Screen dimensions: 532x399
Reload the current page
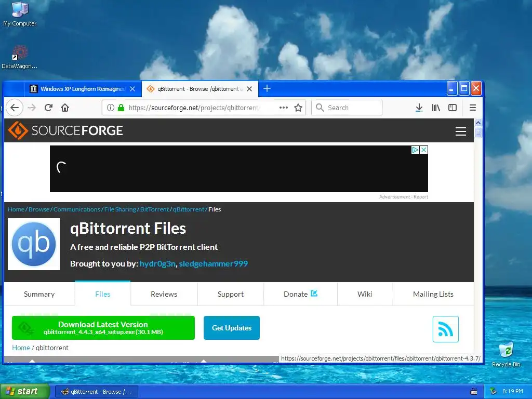[48, 108]
